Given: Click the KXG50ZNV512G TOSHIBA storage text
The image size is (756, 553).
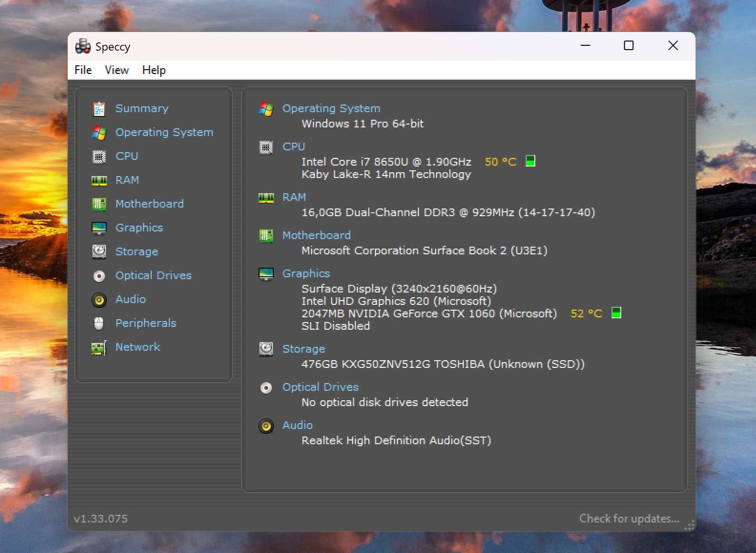Looking at the screenshot, I should tap(443, 365).
